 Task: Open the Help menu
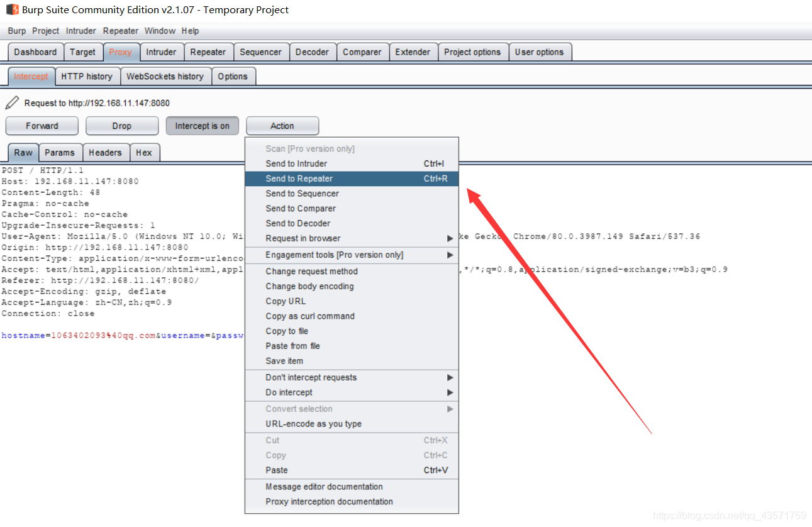tap(190, 31)
